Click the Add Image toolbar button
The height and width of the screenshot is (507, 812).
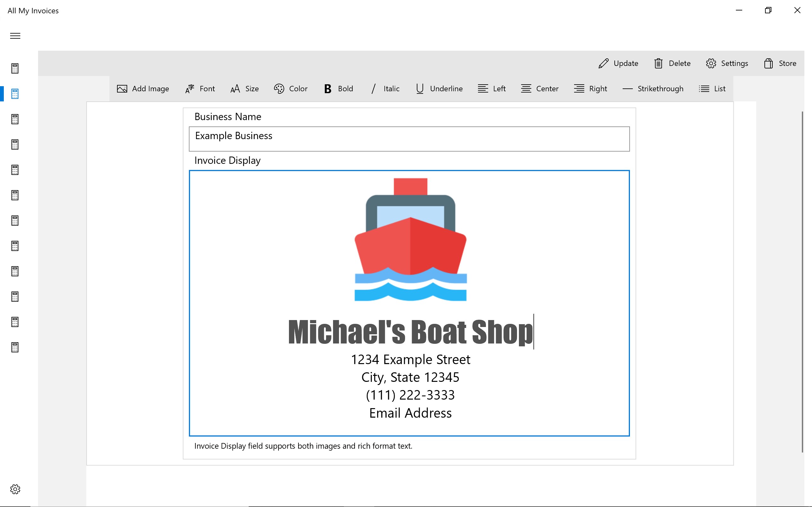[x=143, y=88]
